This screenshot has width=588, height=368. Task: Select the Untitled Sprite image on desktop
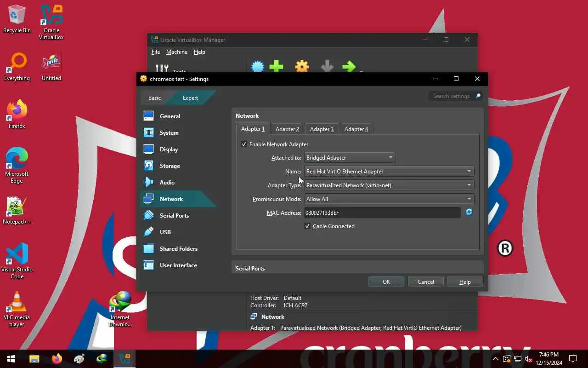click(x=51, y=67)
